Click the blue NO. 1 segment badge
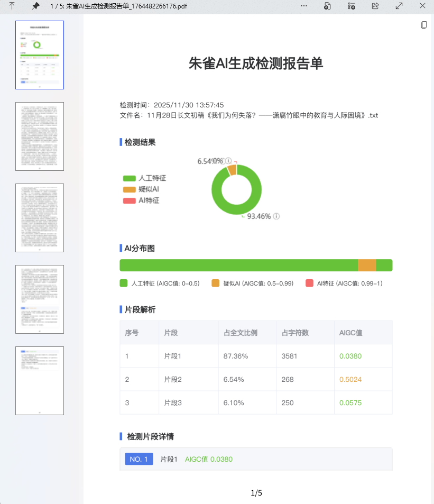 139,459
